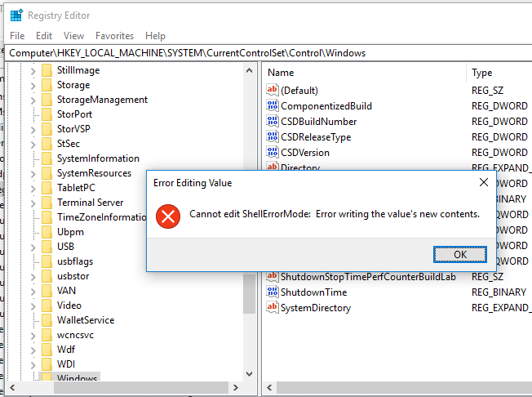Click the CSDReleaseType DWORD value icon
Screen dimensions: 532x397
point(272,136)
